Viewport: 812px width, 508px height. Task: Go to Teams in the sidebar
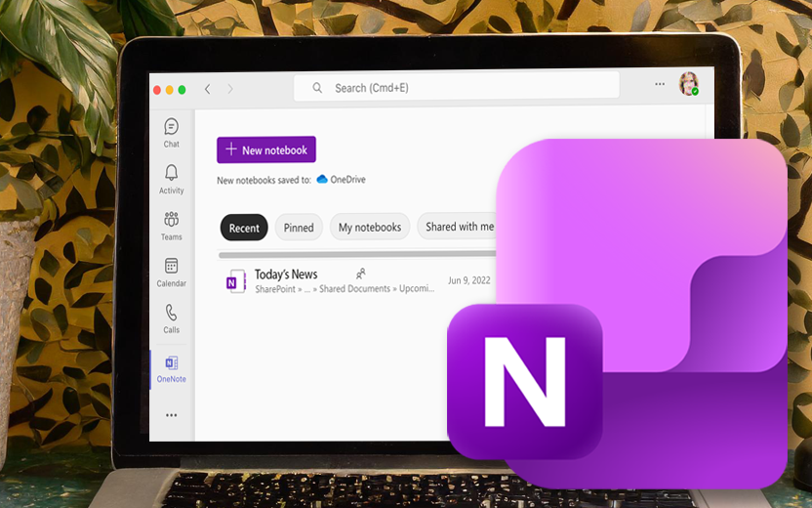coord(172,226)
